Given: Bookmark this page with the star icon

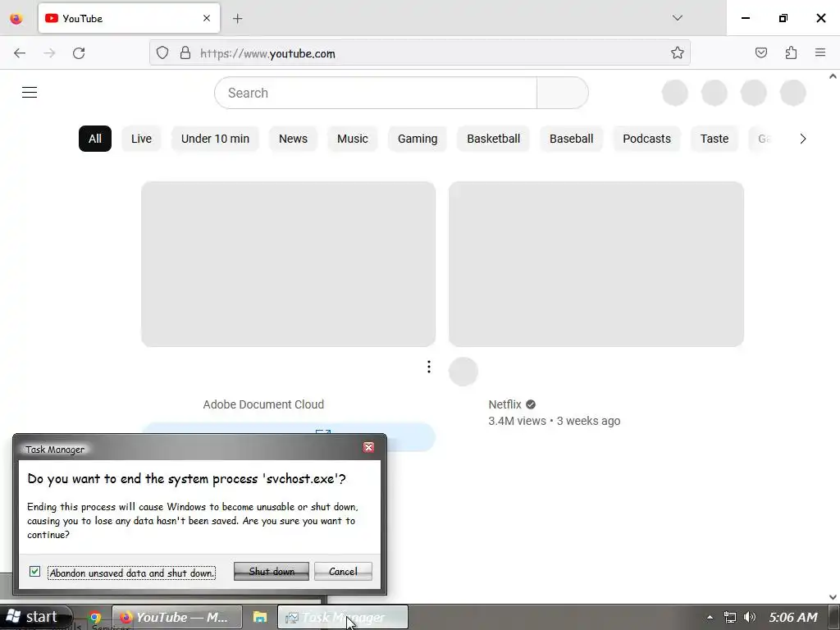Looking at the screenshot, I should click(677, 53).
